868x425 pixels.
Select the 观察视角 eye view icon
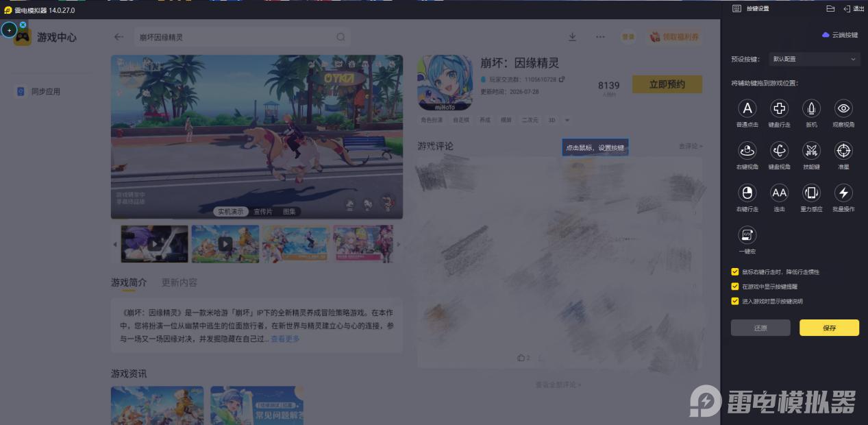pos(843,108)
